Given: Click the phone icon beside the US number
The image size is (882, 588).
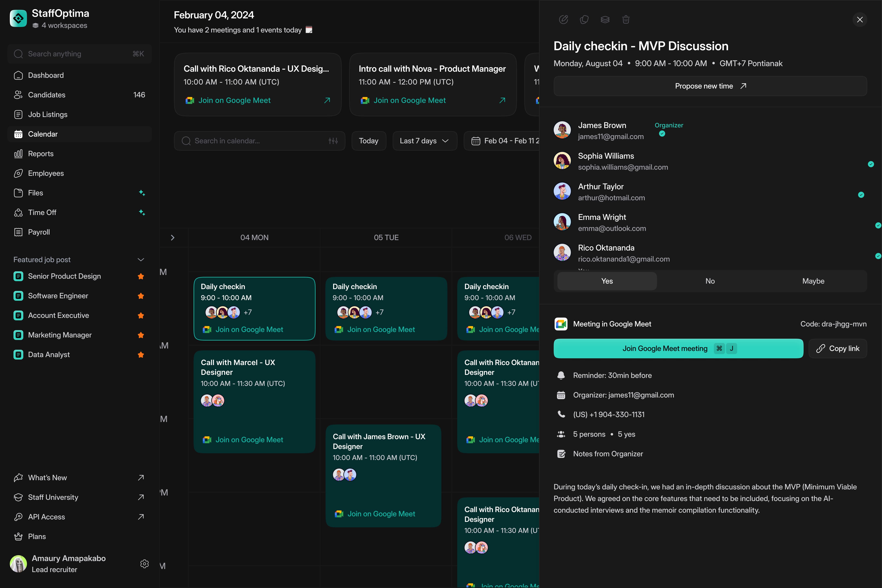Looking at the screenshot, I should 561,414.
